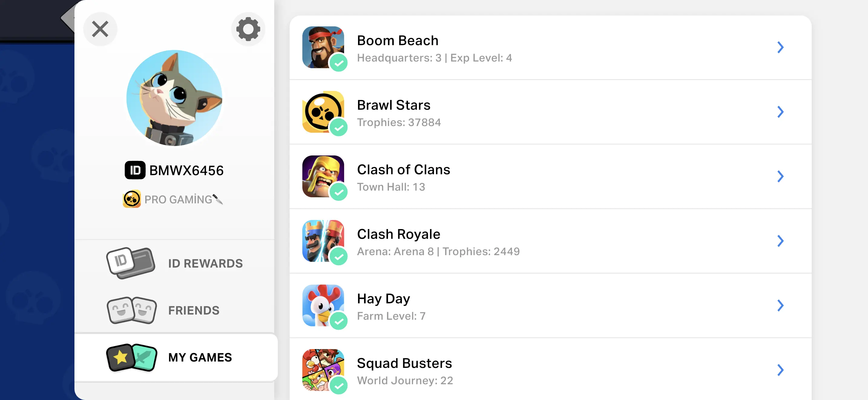Viewport: 868px width, 400px height.
Task: Click the cat profile avatar
Action: point(174,98)
